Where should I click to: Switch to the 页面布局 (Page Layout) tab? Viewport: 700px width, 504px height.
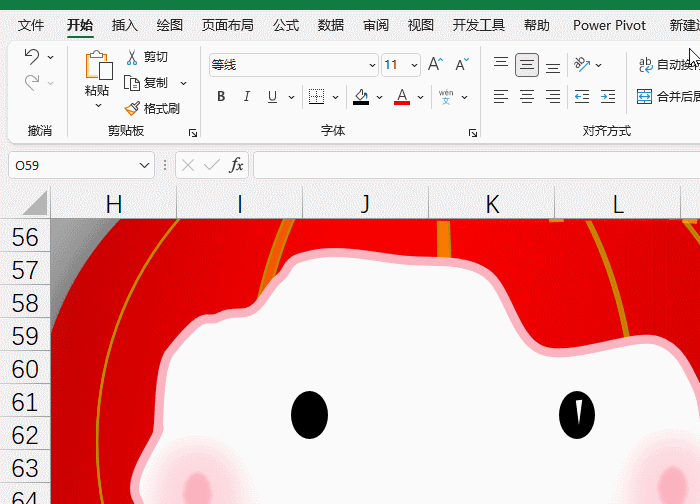point(228,25)
